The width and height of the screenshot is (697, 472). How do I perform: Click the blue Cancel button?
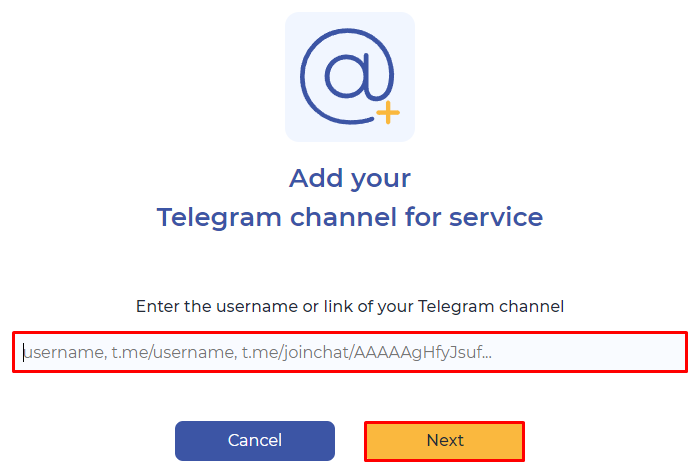tap(255, 441)
